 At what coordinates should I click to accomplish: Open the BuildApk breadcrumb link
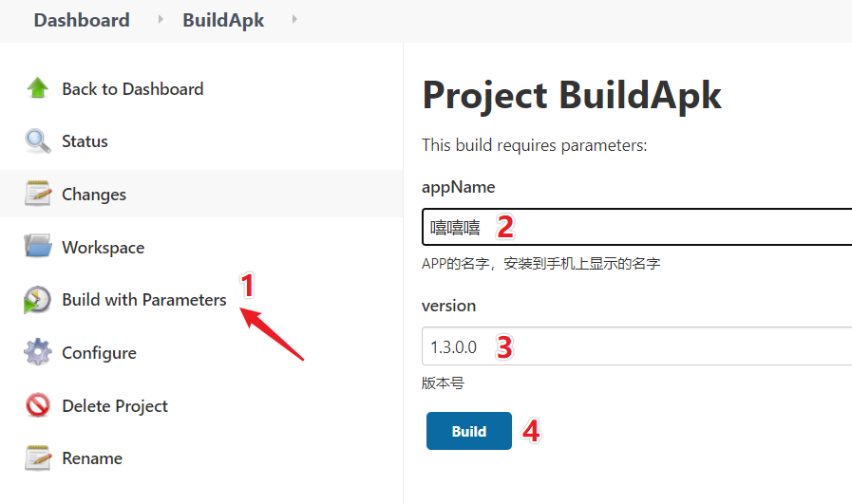pyautogui.click(x=223, y=20)
